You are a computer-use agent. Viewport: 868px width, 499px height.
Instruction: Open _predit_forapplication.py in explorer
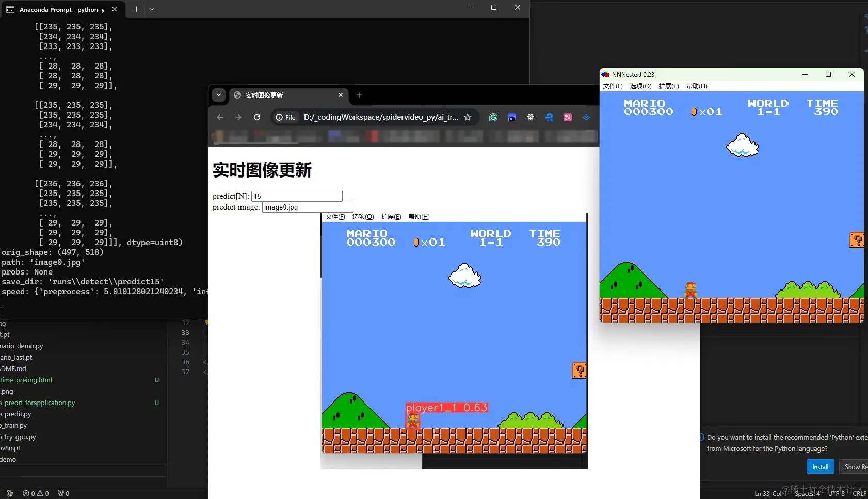point(38,403)
